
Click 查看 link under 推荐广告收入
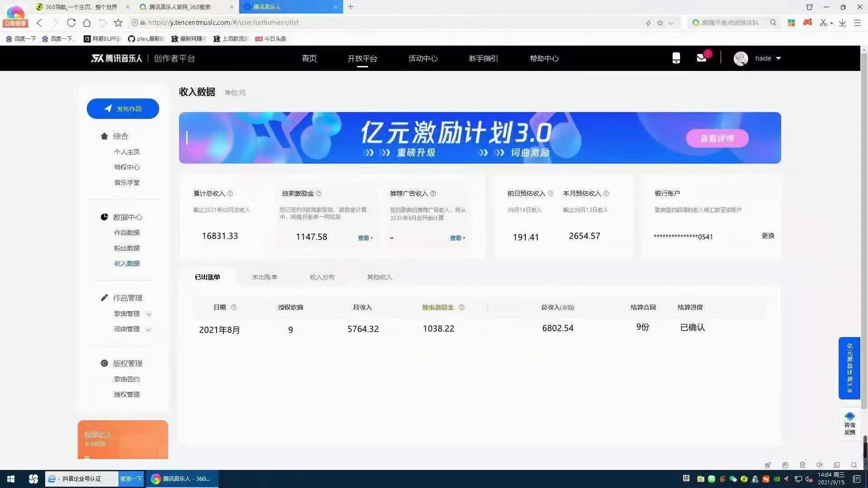pyautogui.click(x=457, y=238)
